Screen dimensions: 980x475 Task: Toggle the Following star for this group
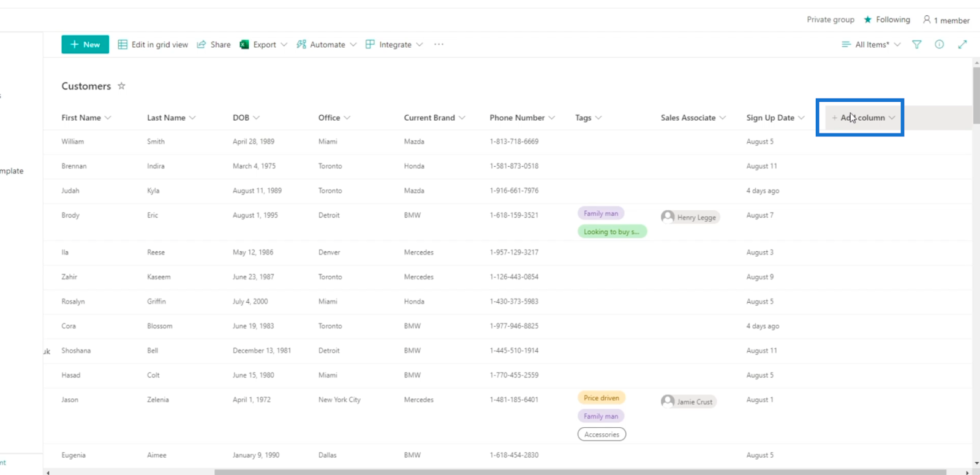pos(867,20)
